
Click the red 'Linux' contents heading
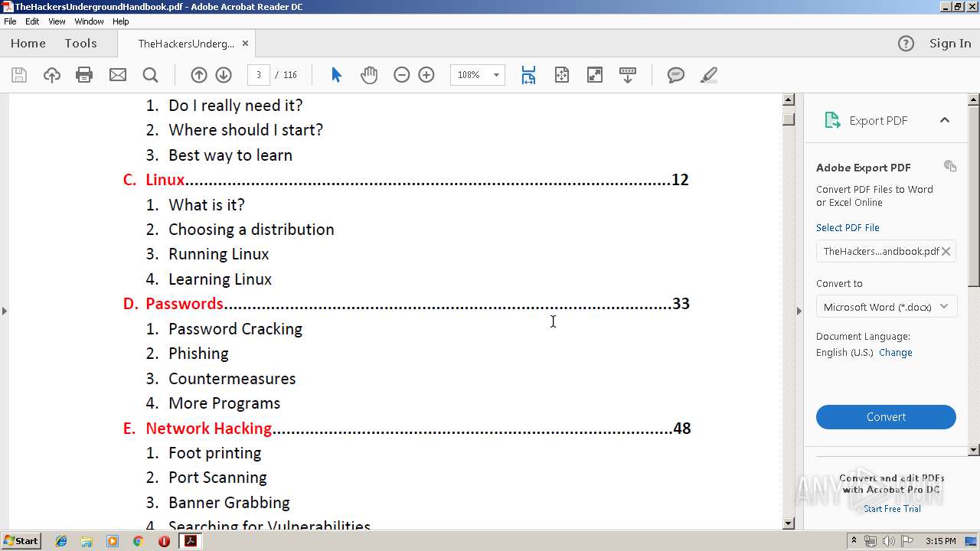click(165, 180)
